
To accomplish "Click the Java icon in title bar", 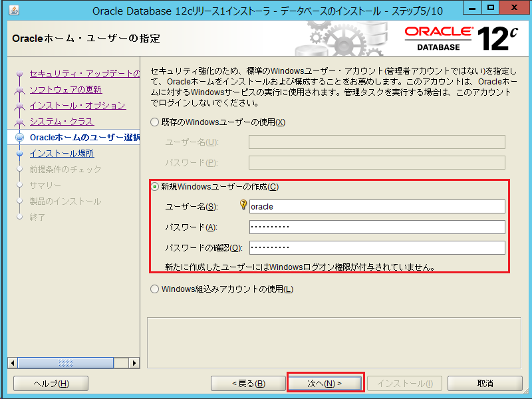I will (14, 11).
